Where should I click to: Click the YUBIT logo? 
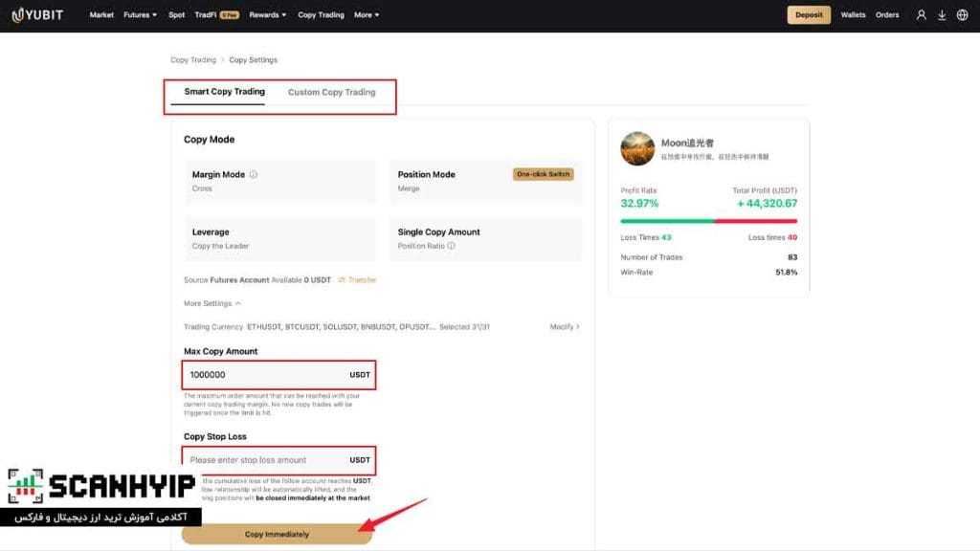pyautogui.click(x=37, y=15)
